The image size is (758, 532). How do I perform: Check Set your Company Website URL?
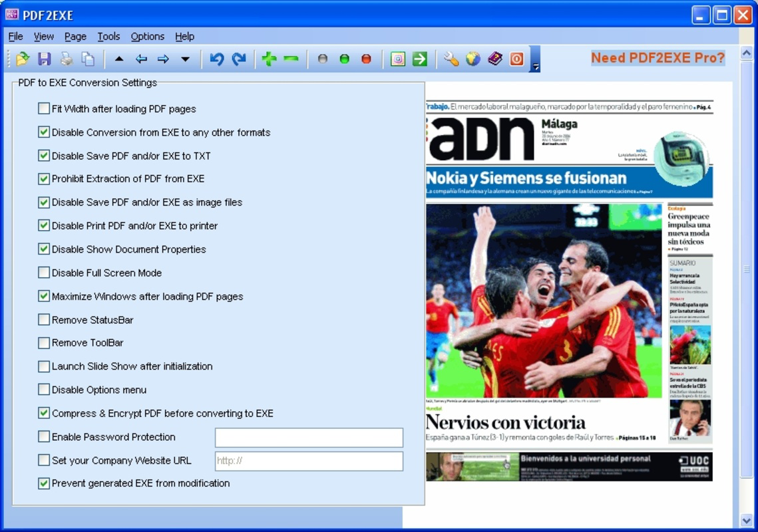(x=43, y=460)
